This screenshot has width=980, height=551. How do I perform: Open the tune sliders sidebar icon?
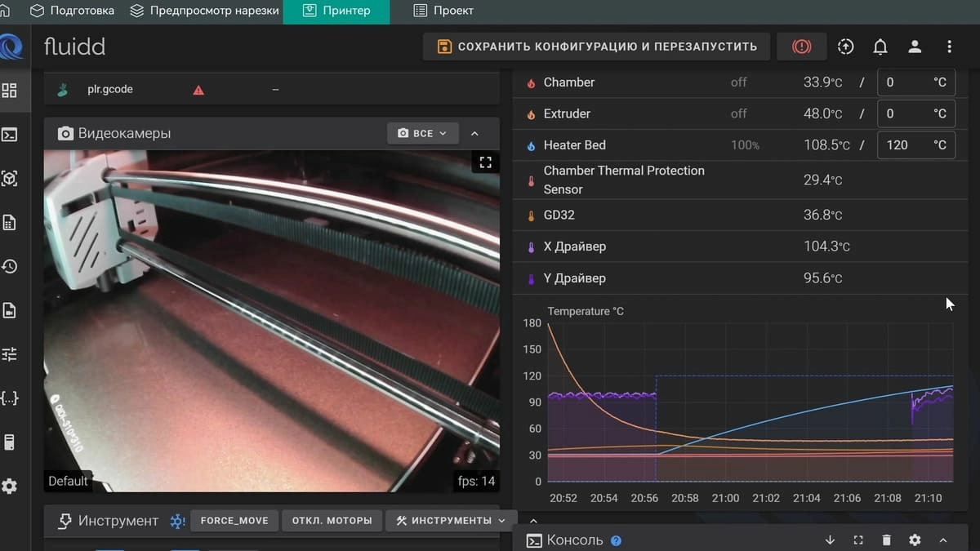point(10,354)
